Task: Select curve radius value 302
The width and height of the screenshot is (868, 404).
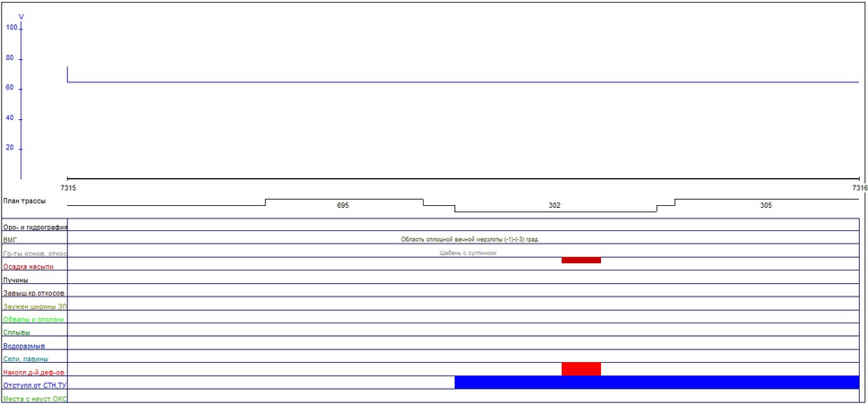Action: 554,205
